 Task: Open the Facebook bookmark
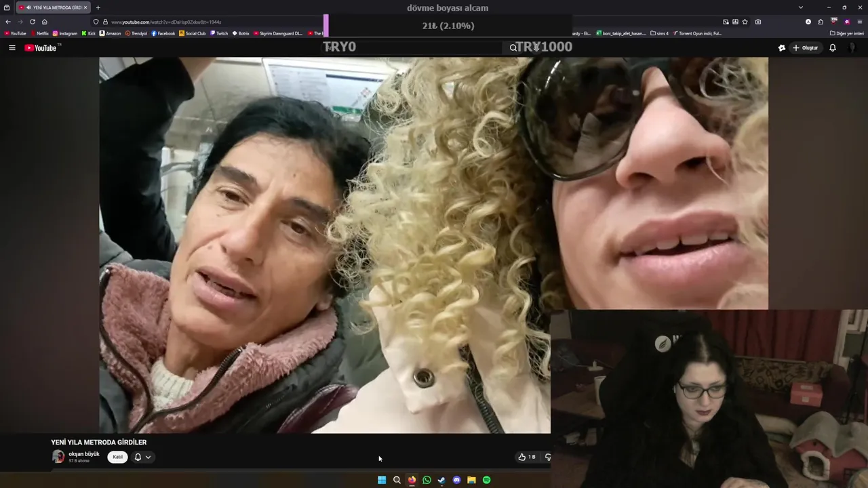tap(163, 33)
